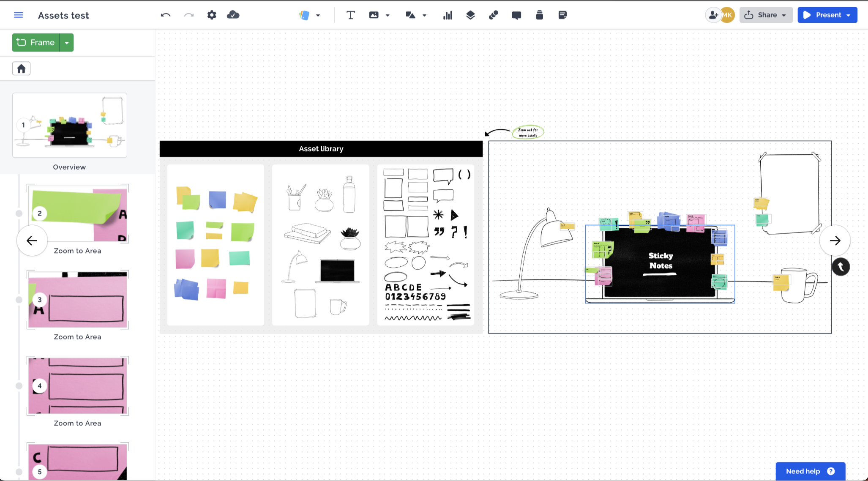Click the undo arrow button
Screen dimensions: 868x481
tap(166, 15)
